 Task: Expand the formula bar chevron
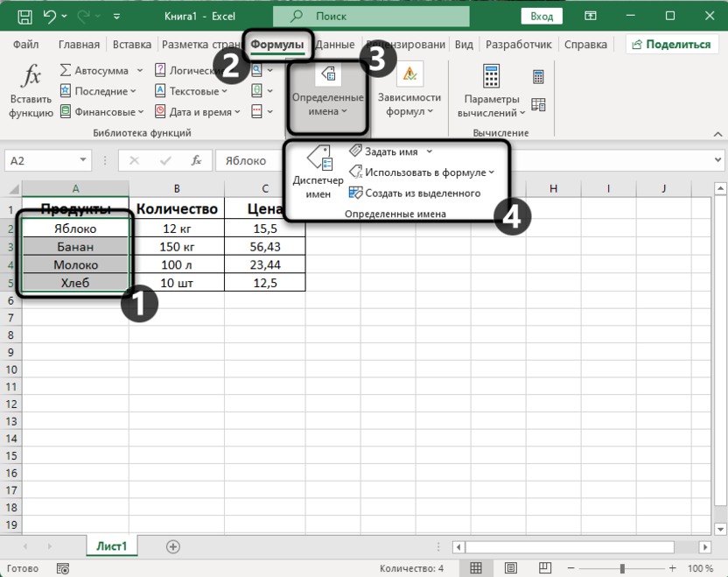717,160
